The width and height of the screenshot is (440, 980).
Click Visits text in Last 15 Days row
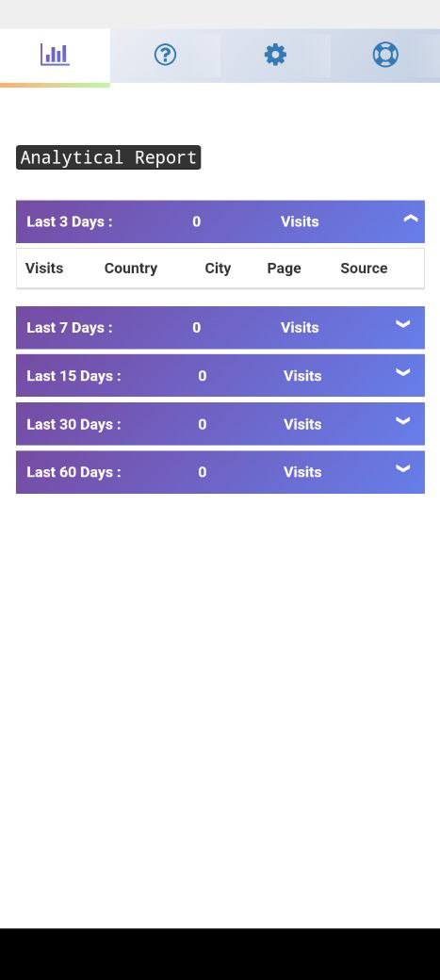pos(302,376)
